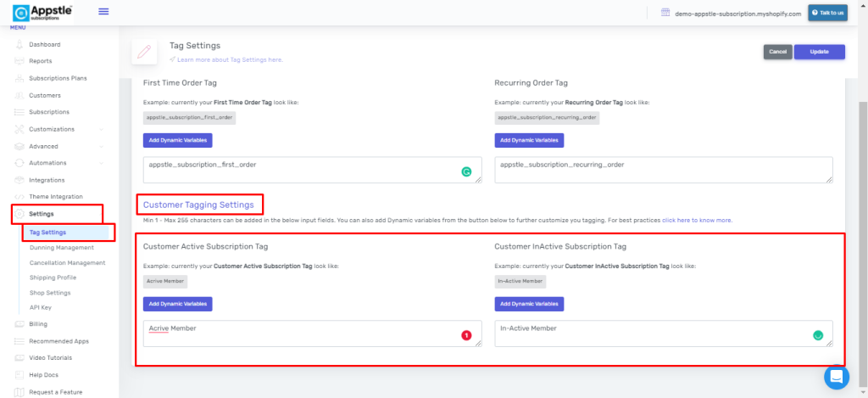Open the chat support bubble
Screen dimensions: 868x398
point(837,377)
